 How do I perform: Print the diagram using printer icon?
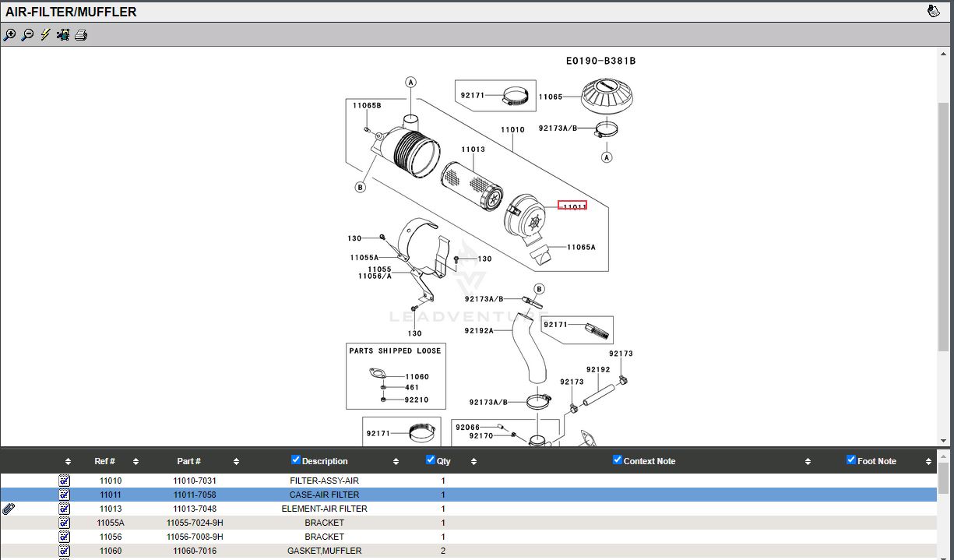81,35
